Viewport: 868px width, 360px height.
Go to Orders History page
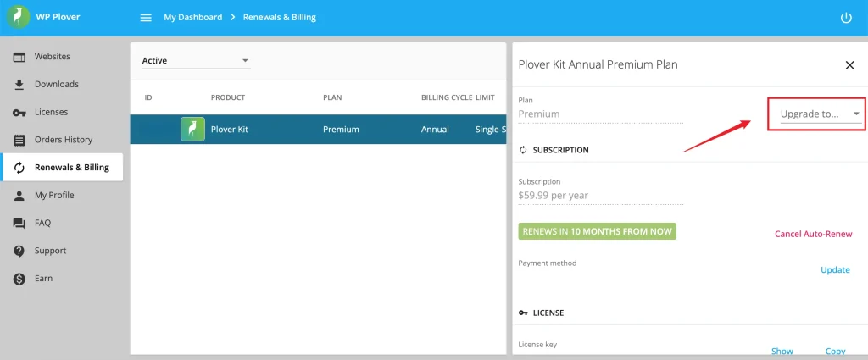(x=63, y=140)
